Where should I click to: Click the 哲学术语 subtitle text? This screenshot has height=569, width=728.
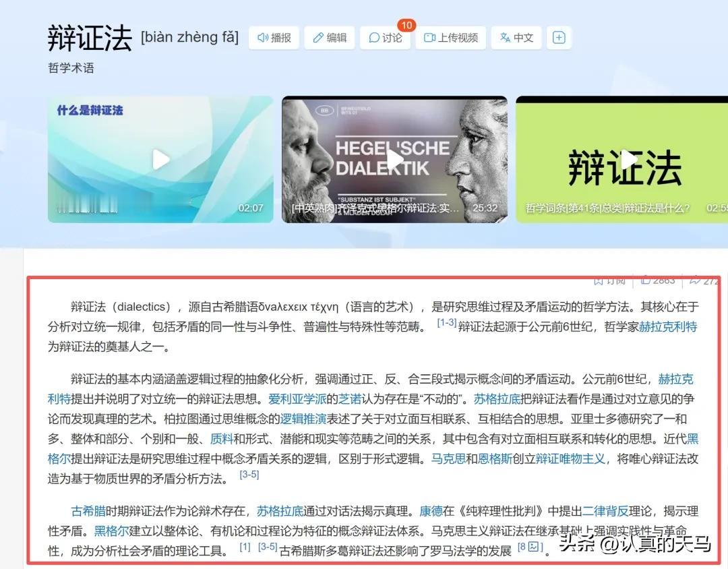71,68
